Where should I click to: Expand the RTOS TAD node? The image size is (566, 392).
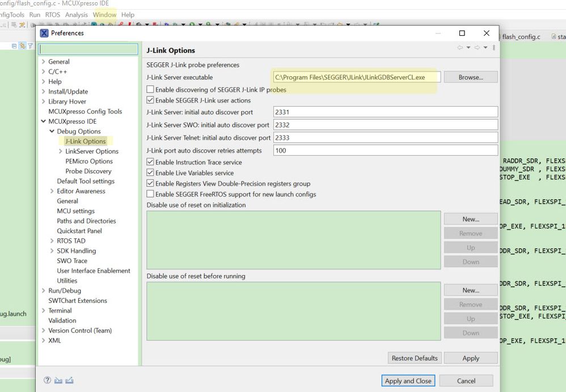pyautogui.click(x=52, y=241)
